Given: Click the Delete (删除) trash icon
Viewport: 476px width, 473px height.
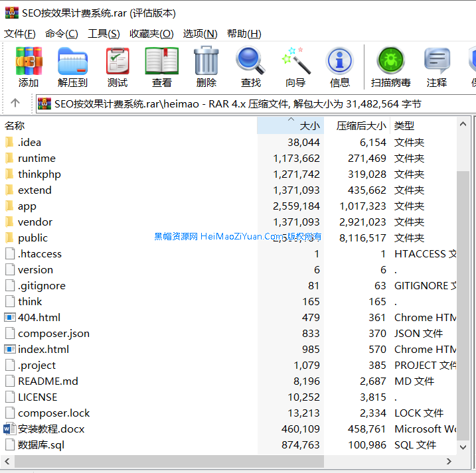Looking at the screenshot, I should [x=206, y=67].
